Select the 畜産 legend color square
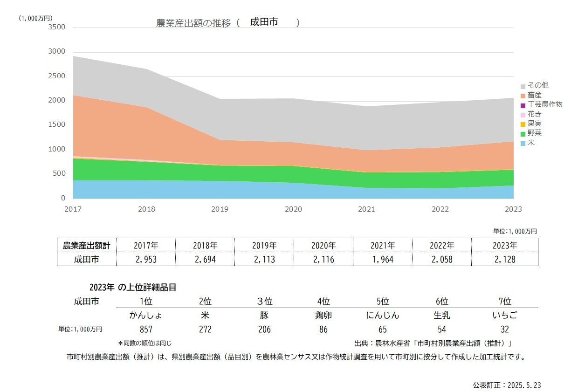The width and height of the screenshot is (578, 392). pos(524,95)
